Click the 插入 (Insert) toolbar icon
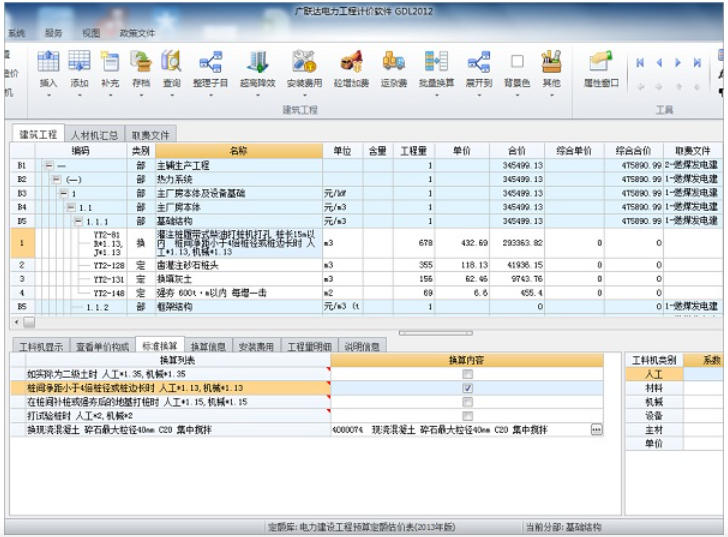Viewport: 728px width, 537px height. 48,62
